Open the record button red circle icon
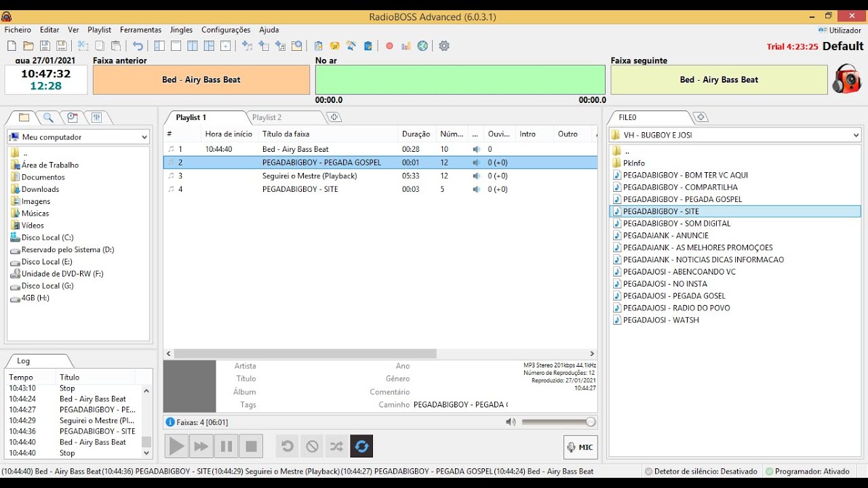Image resolution: width=868 pixels, height=488 pixels. [389, 46]
